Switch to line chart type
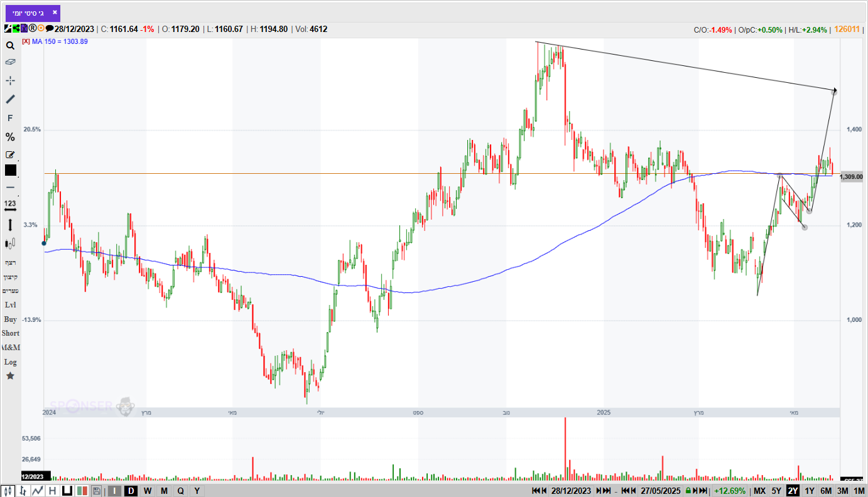868x497 pixels. pyautogui.click(x=38, y=491)
